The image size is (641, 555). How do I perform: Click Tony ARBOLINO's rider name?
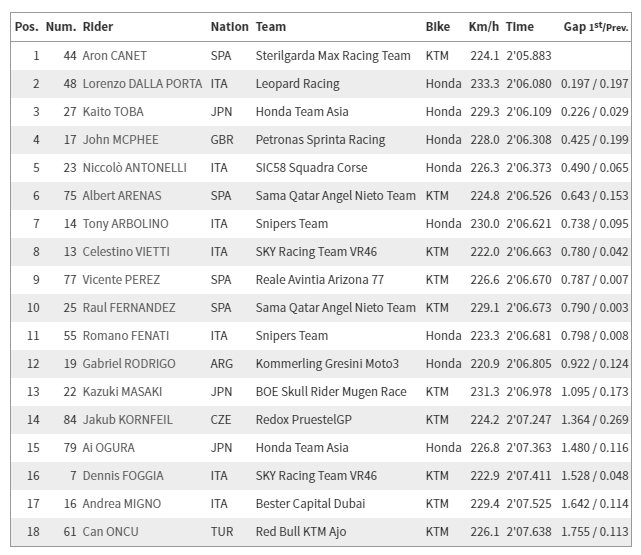tap(125, 224)
